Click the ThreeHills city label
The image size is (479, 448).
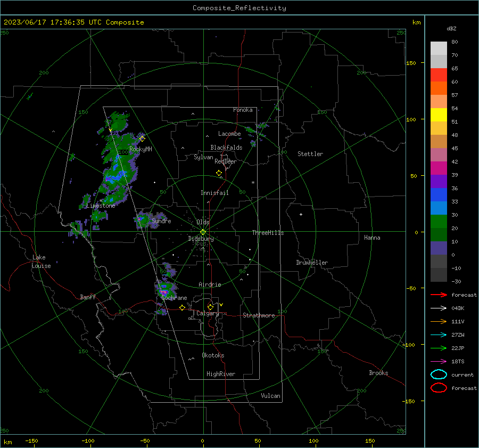click(268, 233)
